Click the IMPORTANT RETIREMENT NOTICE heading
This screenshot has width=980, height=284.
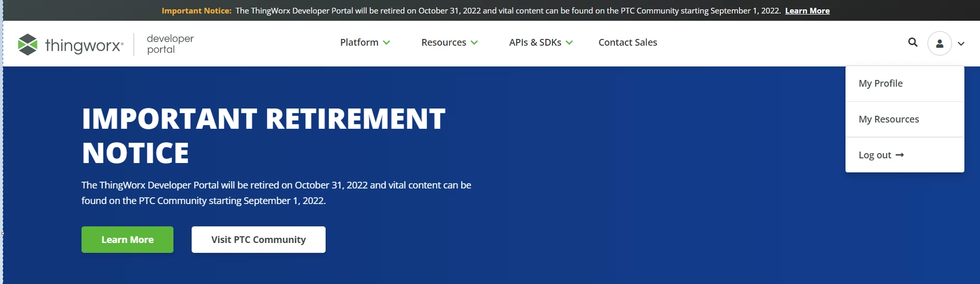coord(264,136)
